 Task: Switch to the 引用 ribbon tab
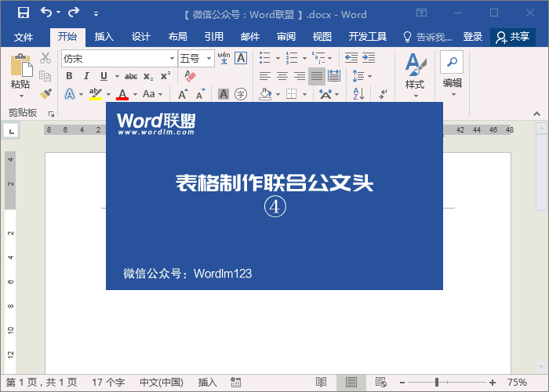[x=214, y=36]
